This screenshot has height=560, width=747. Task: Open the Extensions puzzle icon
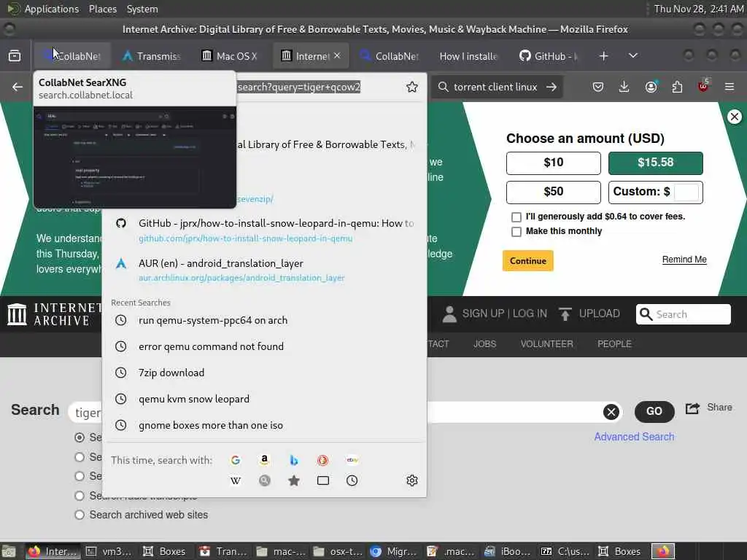pyautogui.click(x=677, y=87)
